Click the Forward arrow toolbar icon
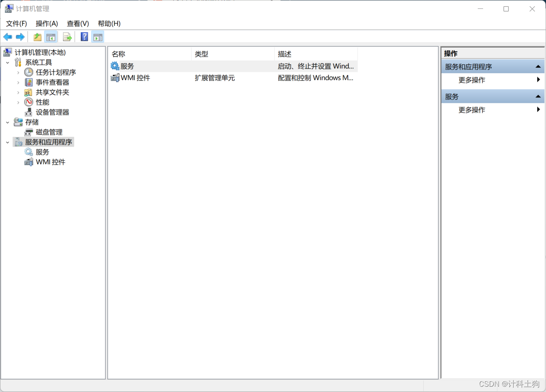Screen dimensions: 546x392 click(x=20, y=37)
